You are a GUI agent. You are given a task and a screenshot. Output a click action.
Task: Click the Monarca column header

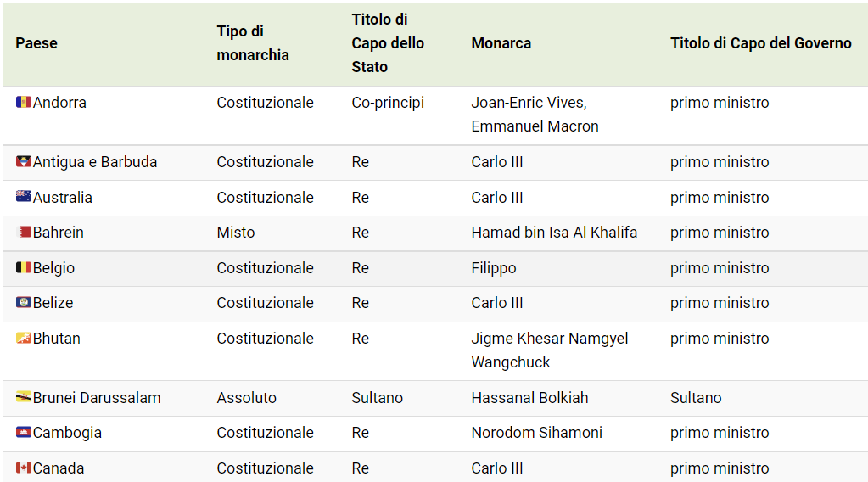501,43
